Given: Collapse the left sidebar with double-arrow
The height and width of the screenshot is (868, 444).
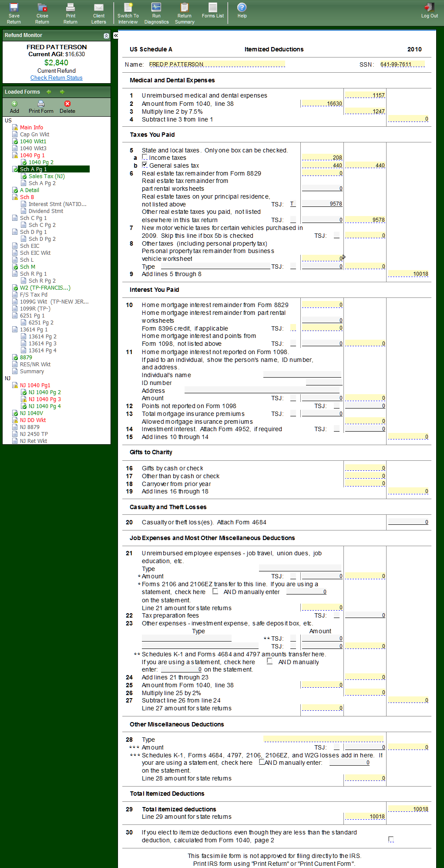Looking at the screenshot, I should point(116,36).
